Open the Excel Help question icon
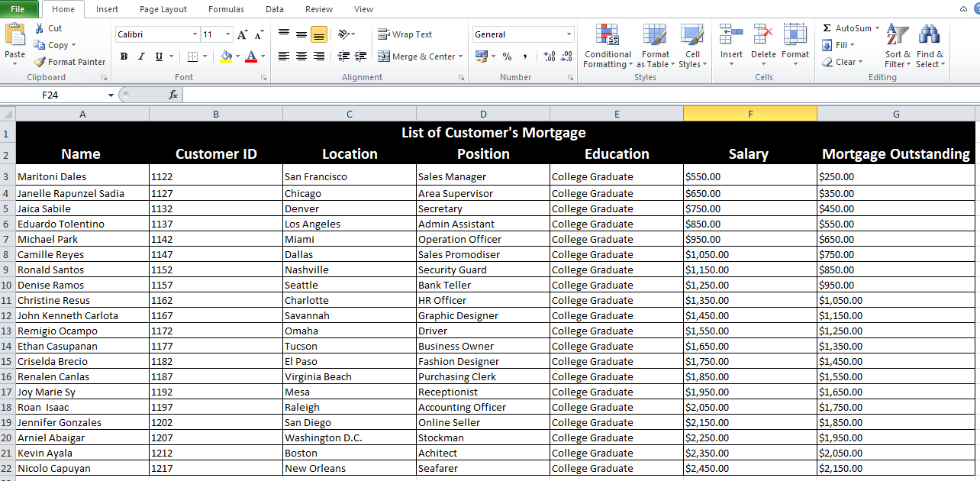 tap(976, 9)
